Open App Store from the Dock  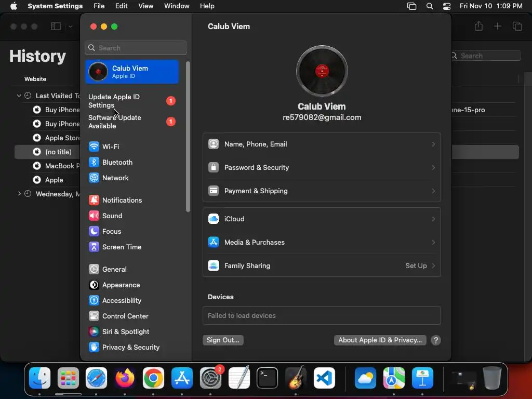pos(182,378)
